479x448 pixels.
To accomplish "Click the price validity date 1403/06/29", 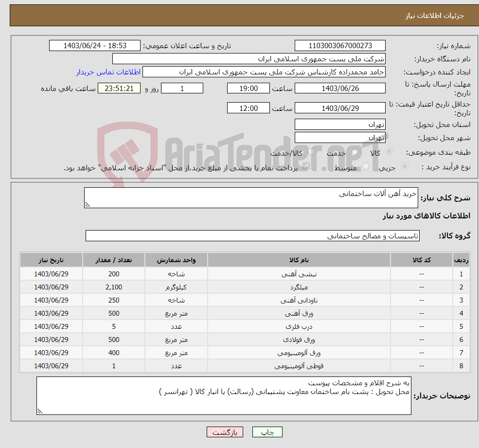I will [340, 108].
